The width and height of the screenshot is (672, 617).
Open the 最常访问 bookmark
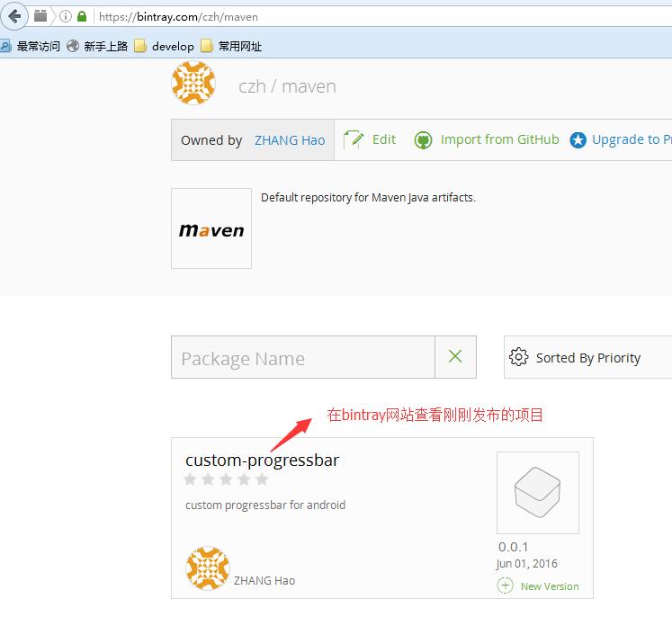pos(31,46)
